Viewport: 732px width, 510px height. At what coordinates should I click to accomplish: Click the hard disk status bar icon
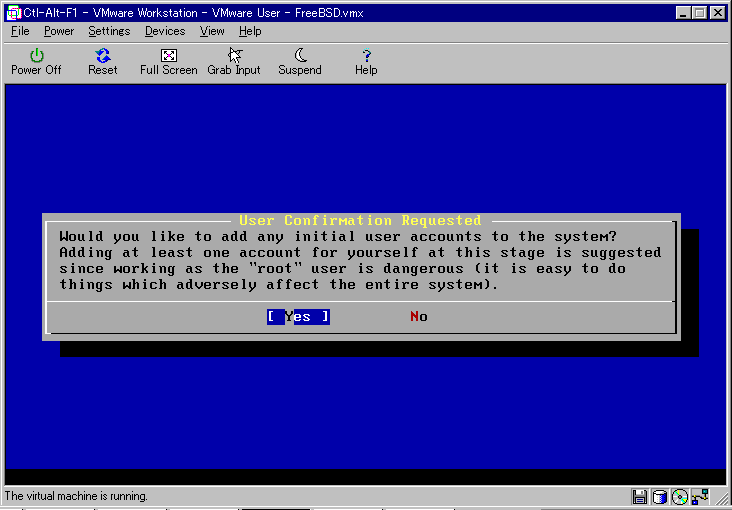tap(659, 496)
